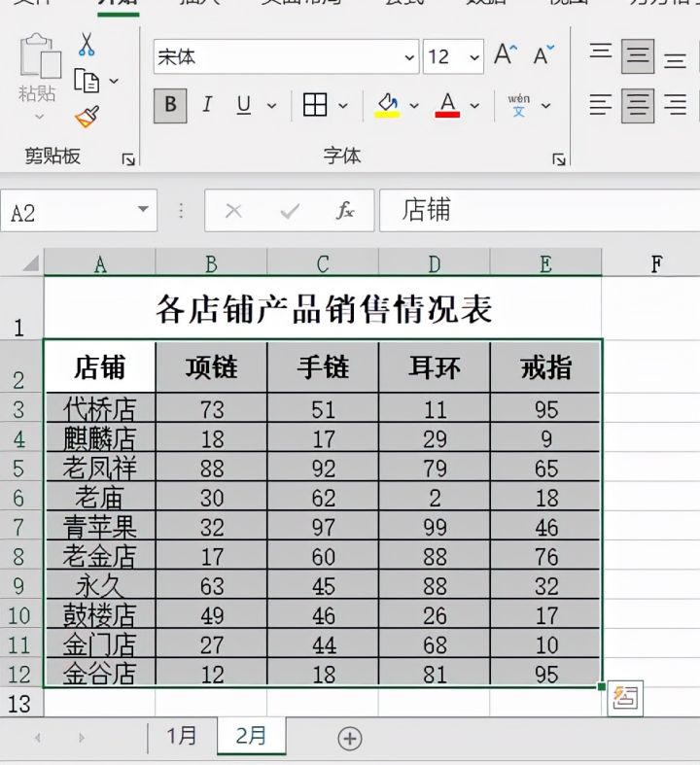Click the 手链 header cell

(x=323, y=366)
